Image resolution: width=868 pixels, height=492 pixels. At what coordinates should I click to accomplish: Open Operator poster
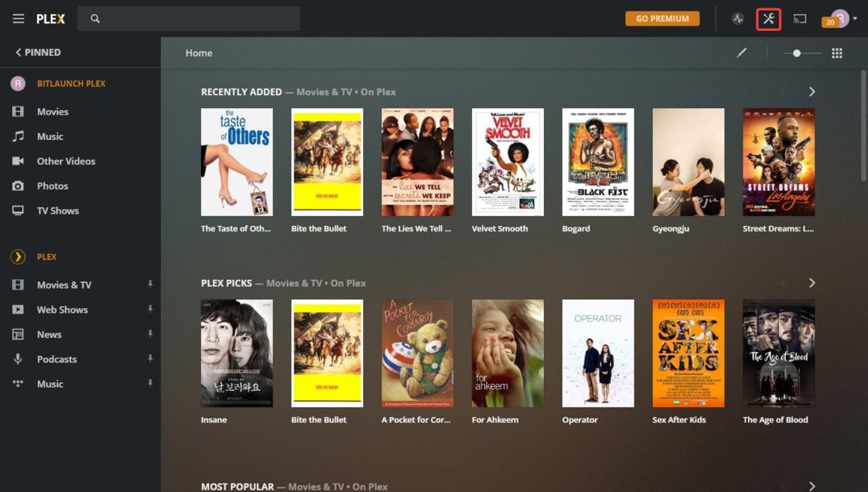tap(598, 353)
